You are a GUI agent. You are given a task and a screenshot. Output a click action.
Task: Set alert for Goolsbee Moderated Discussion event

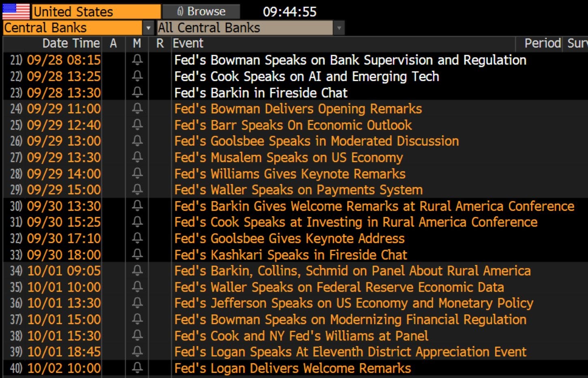[137, 141]
